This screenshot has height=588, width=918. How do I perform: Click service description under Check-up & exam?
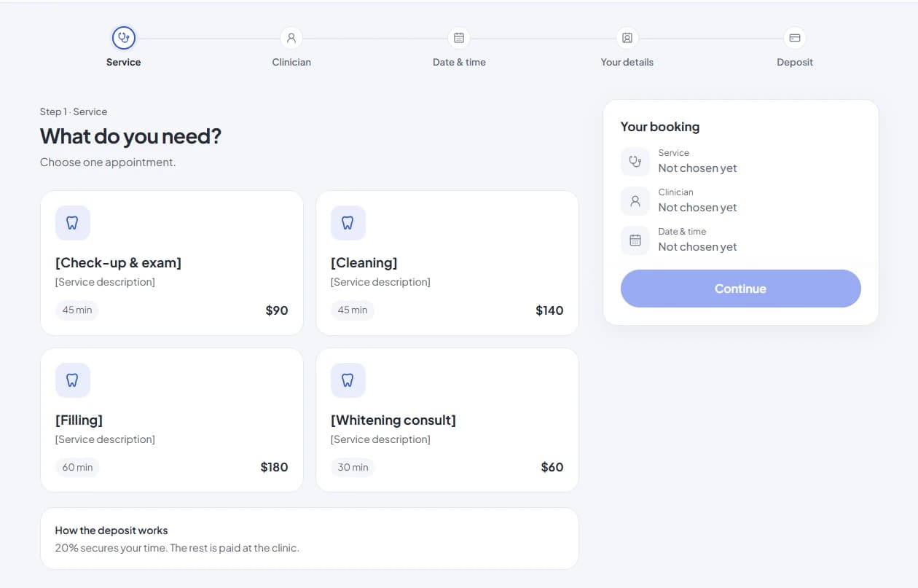pyautogui.click(x=105, y=282)
